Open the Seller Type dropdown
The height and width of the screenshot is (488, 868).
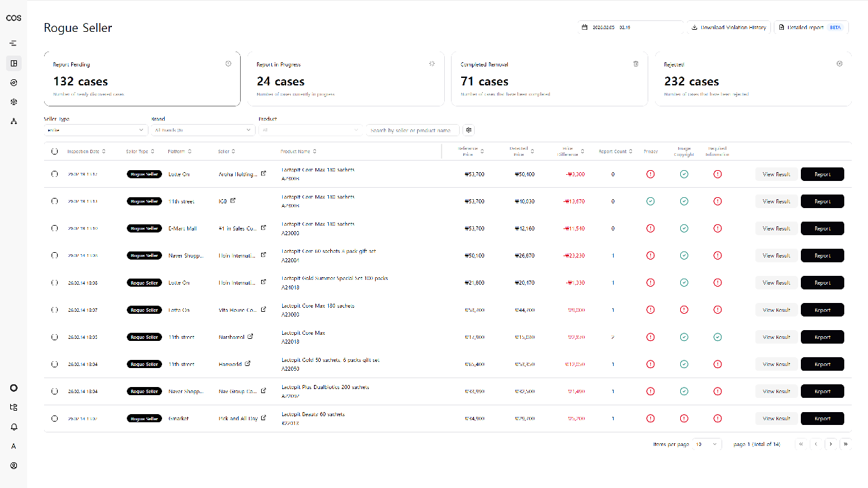96,129
